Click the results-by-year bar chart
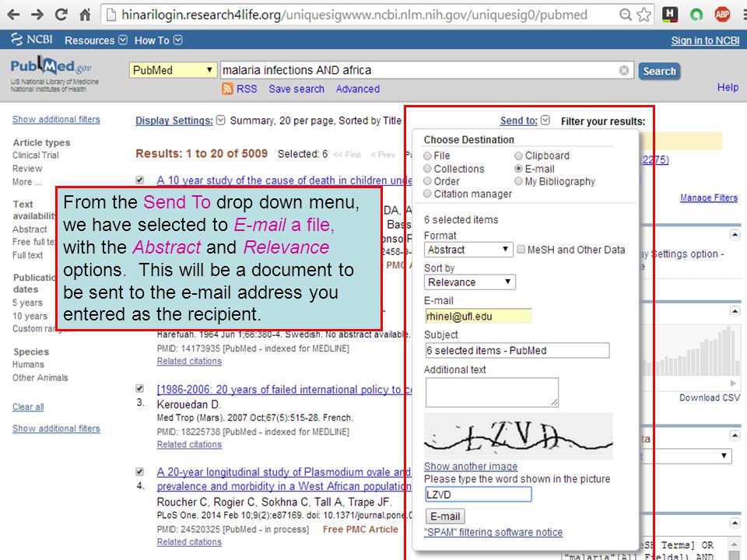The height and width of the screenshot is (560, 747). [x=691, y=351]
